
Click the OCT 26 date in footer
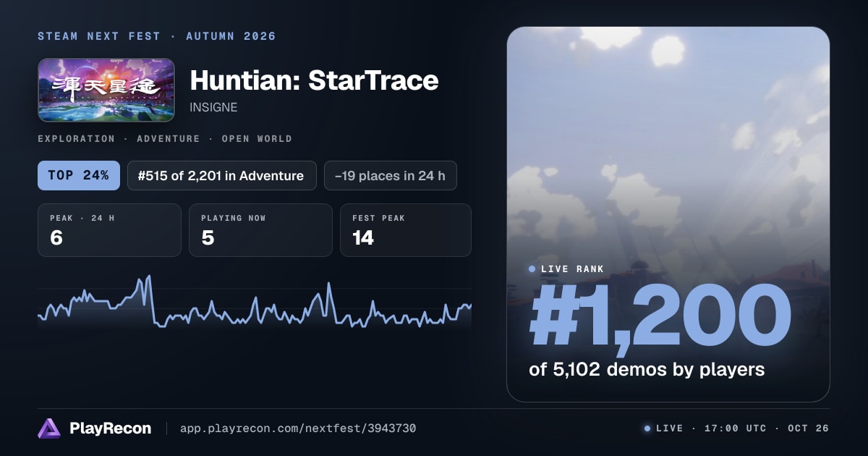coord(809,428)
